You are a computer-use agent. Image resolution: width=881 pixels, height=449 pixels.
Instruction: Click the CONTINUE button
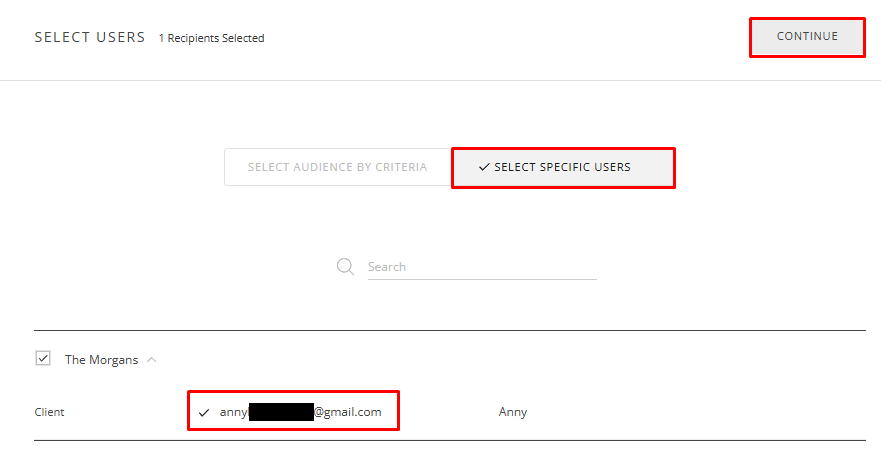pyautogui.click(x=807, y=37)
